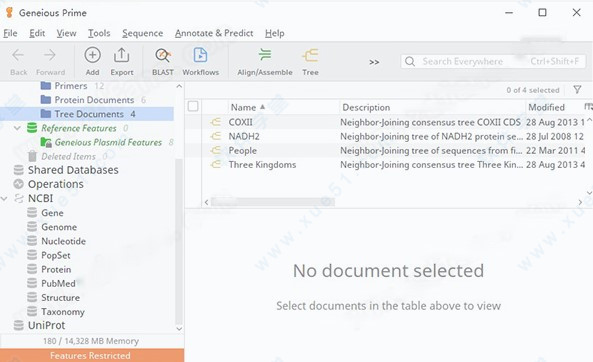
Task: Click the Export toolbar icon
Action: 121,55
